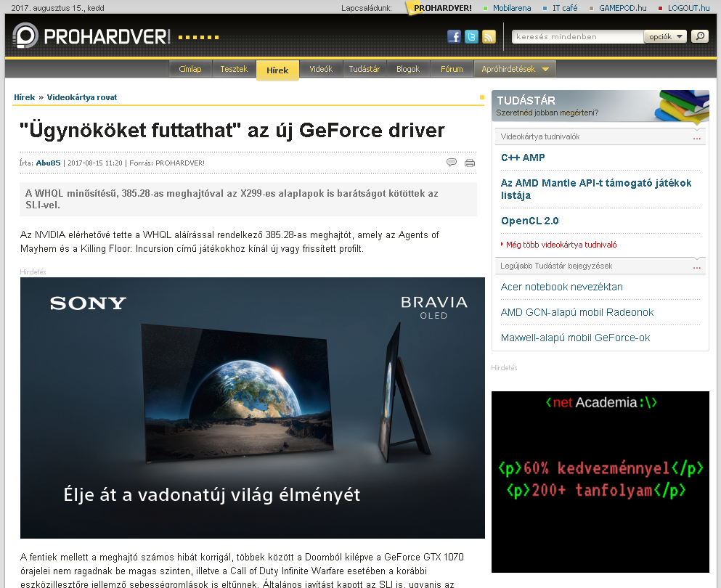
Task: Go to the Címlap tab
Action: pos(190,69)
